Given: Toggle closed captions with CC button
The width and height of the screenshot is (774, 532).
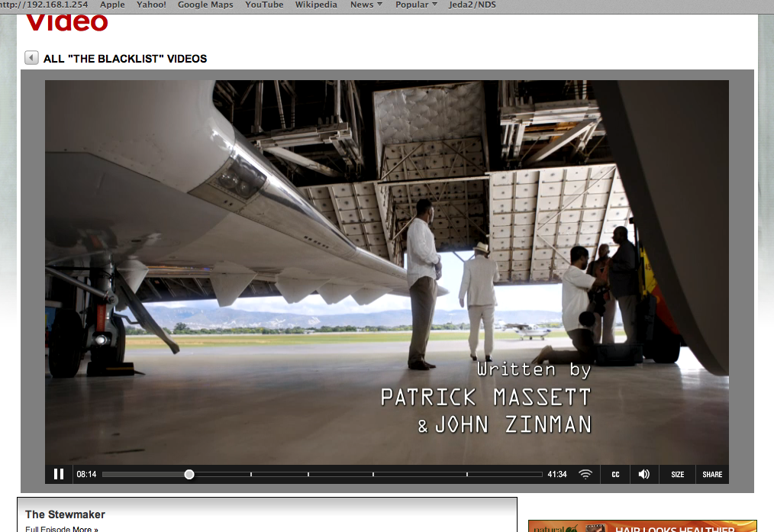Looking at the screenshot, I should tap(615, 474).
